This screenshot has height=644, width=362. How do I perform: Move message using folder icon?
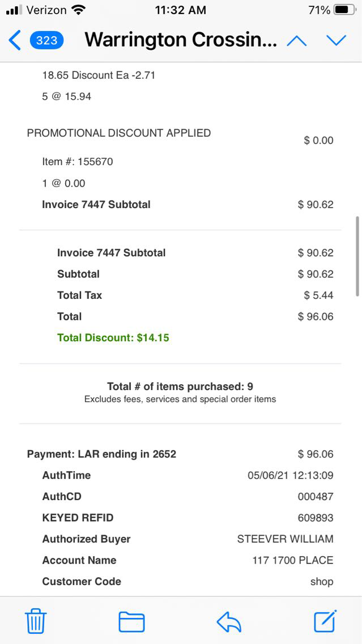click(131, 621)
